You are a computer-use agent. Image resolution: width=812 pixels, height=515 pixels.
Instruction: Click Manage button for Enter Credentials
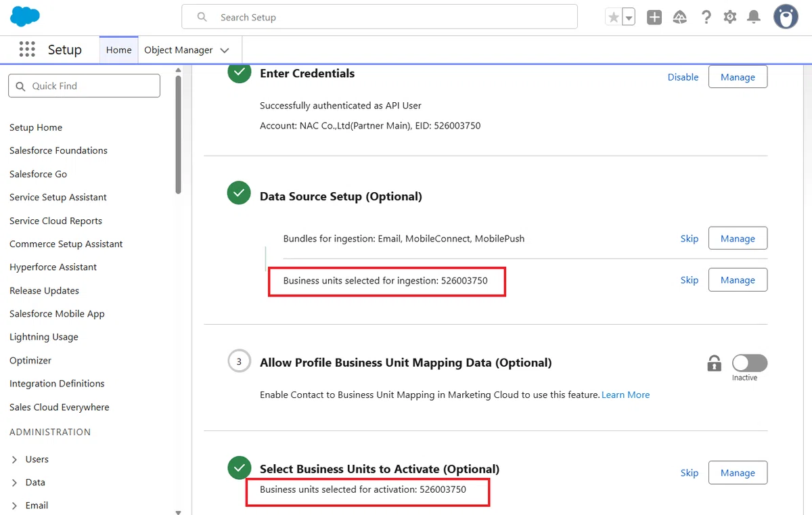pos(738,76)
